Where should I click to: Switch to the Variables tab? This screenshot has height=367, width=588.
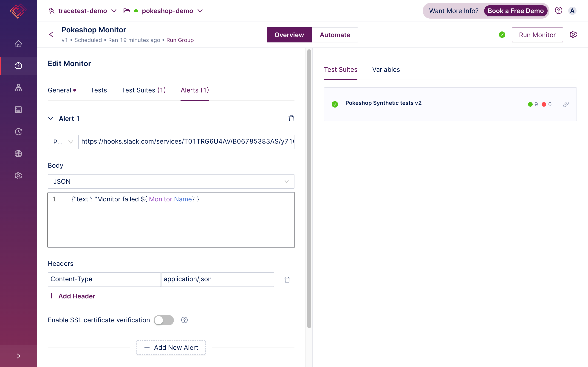coord(386,70)
